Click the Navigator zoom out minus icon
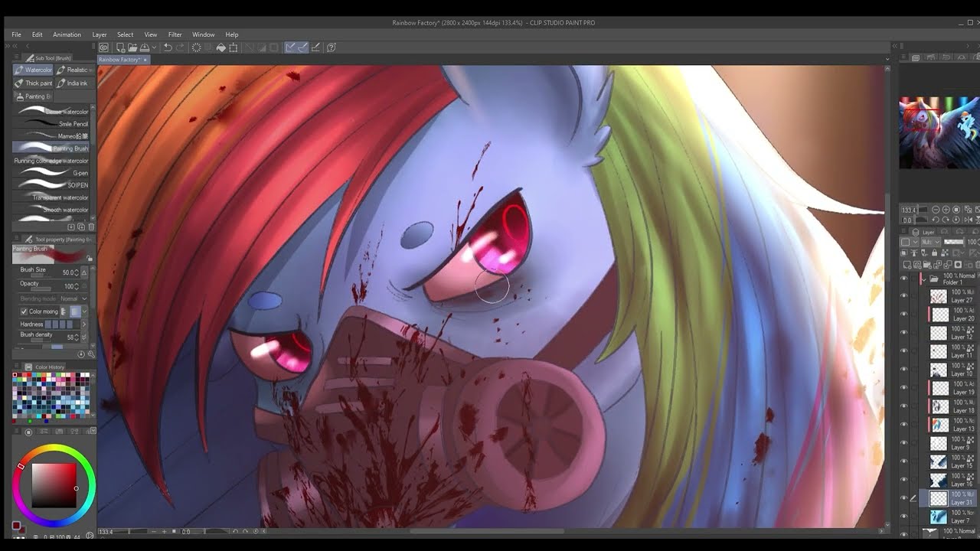980x551 pixels. (x=936, y=209)
